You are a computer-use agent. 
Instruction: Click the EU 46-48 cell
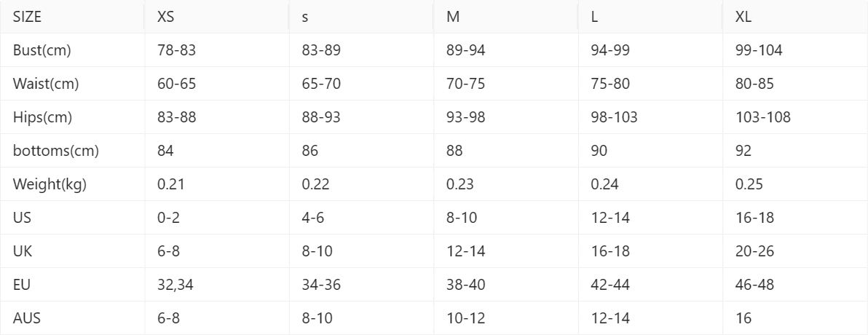795,285
